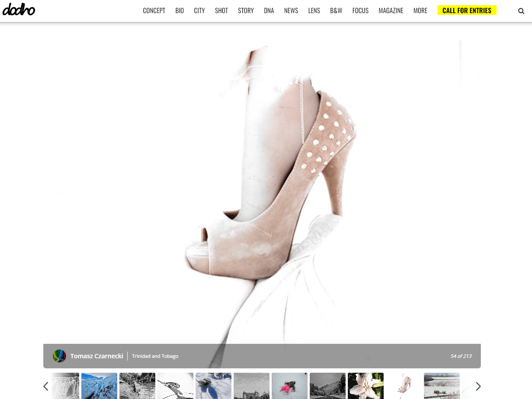The height and width of the screenshot is (399, 532).
Task: Open the DNA menu item
Action: 269,11
